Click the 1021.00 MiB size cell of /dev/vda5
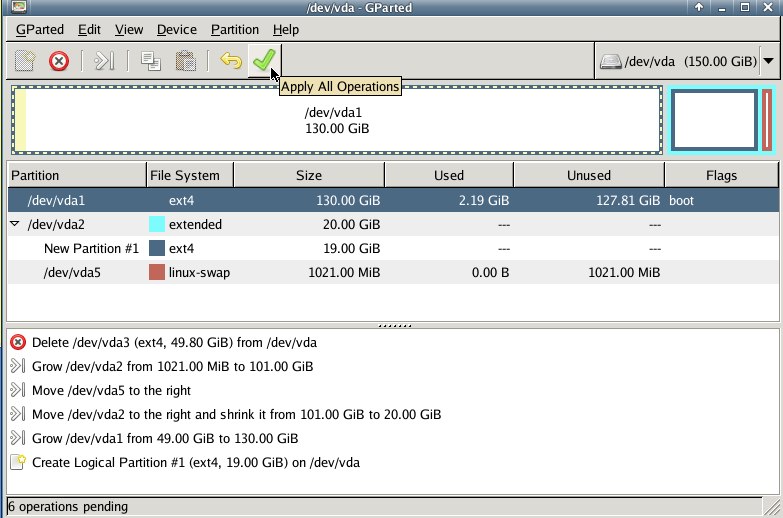 tap(344, 272)
